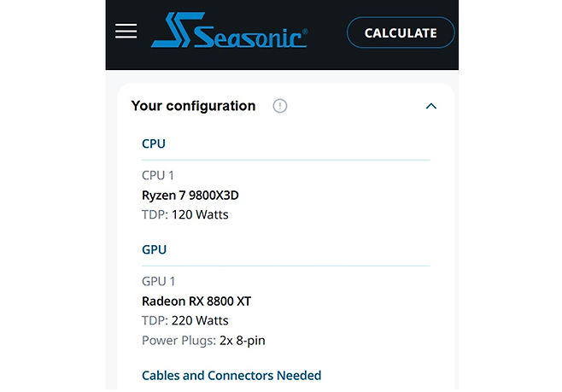This screenshot has width=562, height=392.
Task: Click the info icon beside Your configuration
Action: click(x=279, y=107)
